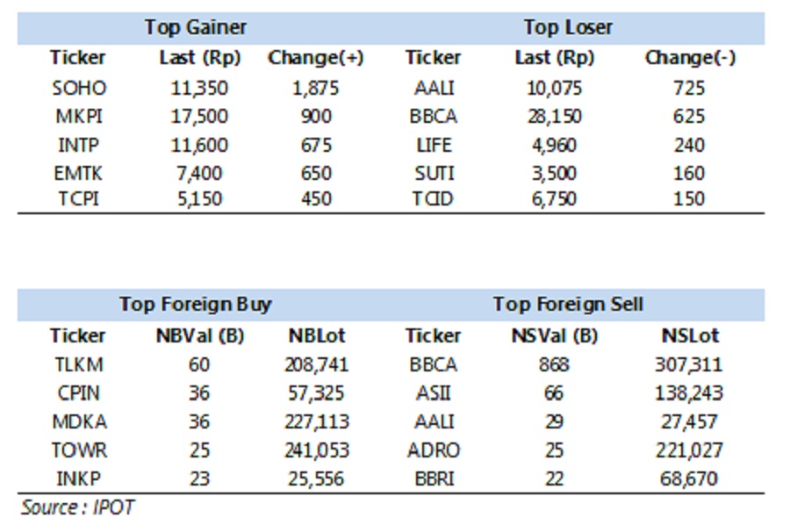Click the SOHO ticker cell

[78, 88]
